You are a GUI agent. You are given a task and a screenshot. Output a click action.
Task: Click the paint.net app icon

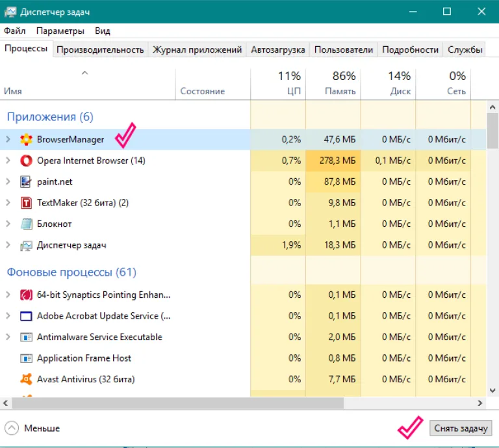(x=26, y=182)
